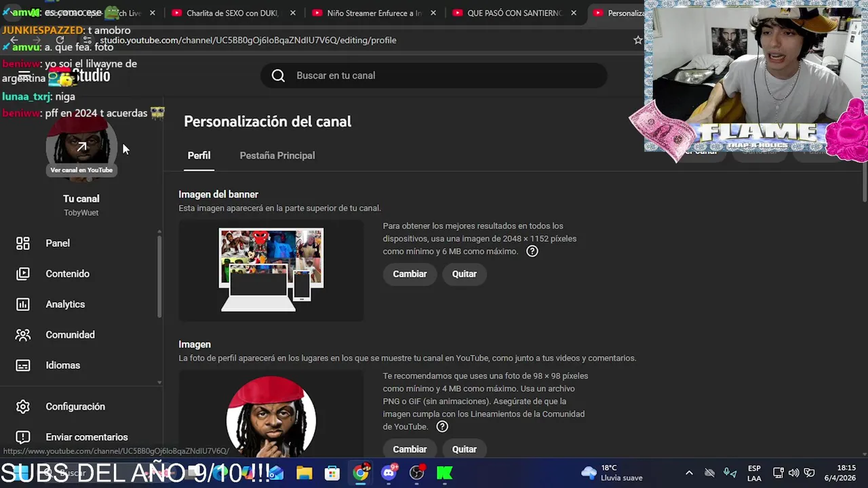Image resolution: width=868 pixels, height=488 pixels.
Task: Open the Panel dashboard icon in sidebar
Action: pyautogui.click(x=23, y=243)
